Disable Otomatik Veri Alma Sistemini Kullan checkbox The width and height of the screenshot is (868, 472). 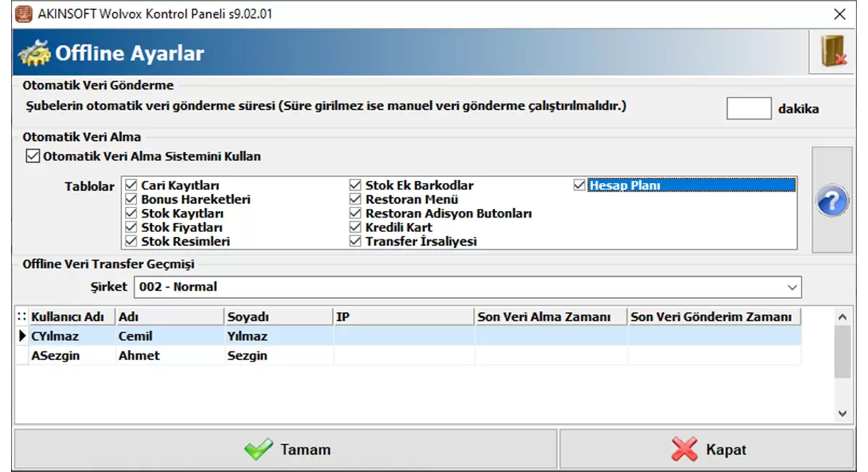tap(32, 156)
